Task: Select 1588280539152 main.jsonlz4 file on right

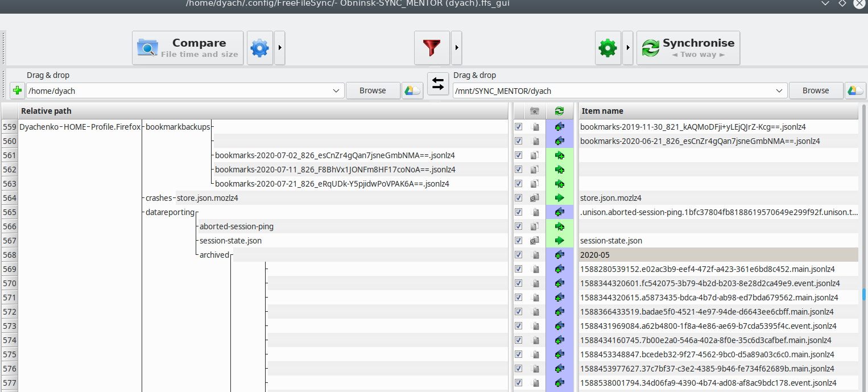Action: point(708,269)
